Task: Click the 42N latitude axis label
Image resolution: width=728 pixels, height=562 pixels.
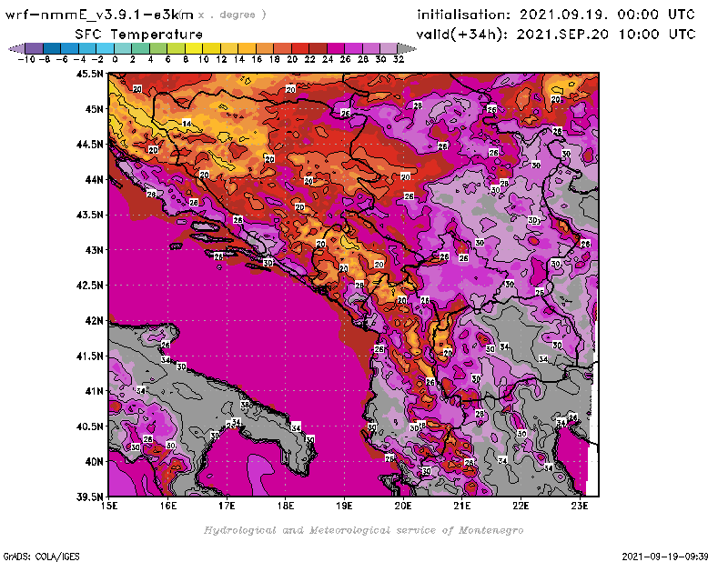Action: tap(92, 320)
